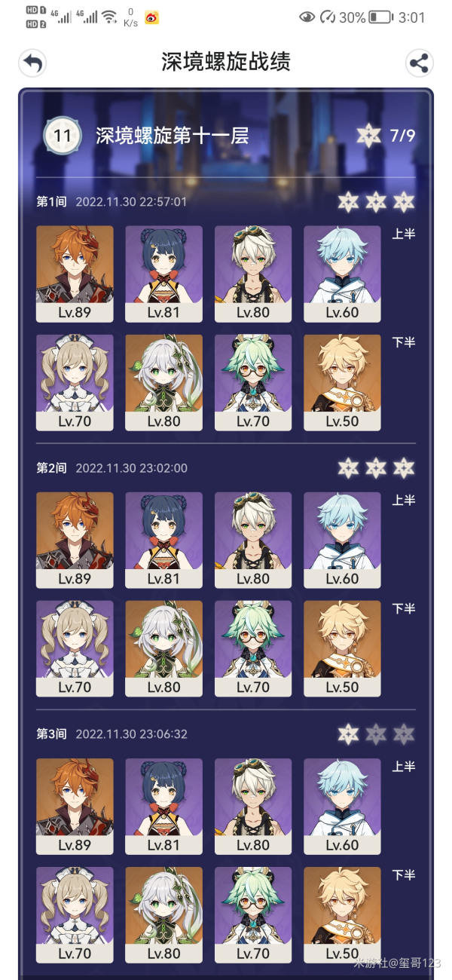Click the 7/9 star total icon
Viewport: 452px width, 980px height.
[x=368, y=136]
